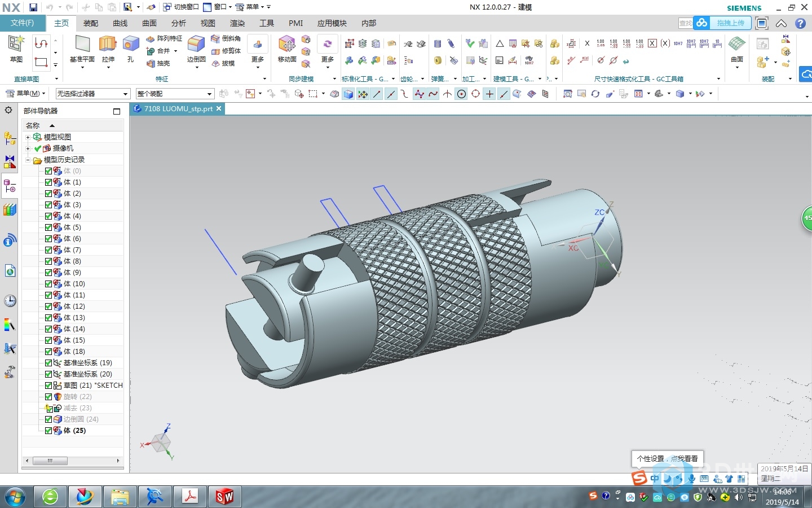Click the profile curve sketch icon
Image resolution: width=812 pixels, height=508 pixels.
click(x=41, y=43)
